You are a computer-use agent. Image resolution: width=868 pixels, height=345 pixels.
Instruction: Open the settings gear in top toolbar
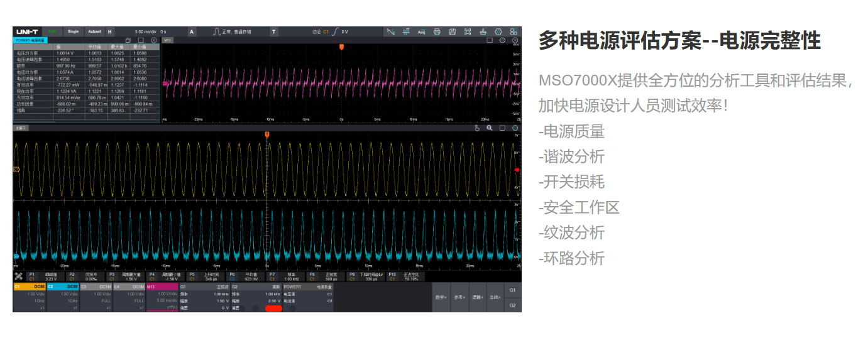[498, 31]
